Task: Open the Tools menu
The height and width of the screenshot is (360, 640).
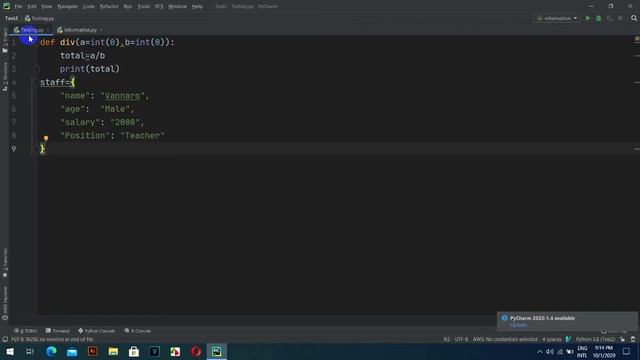Action: coord(143,7)
